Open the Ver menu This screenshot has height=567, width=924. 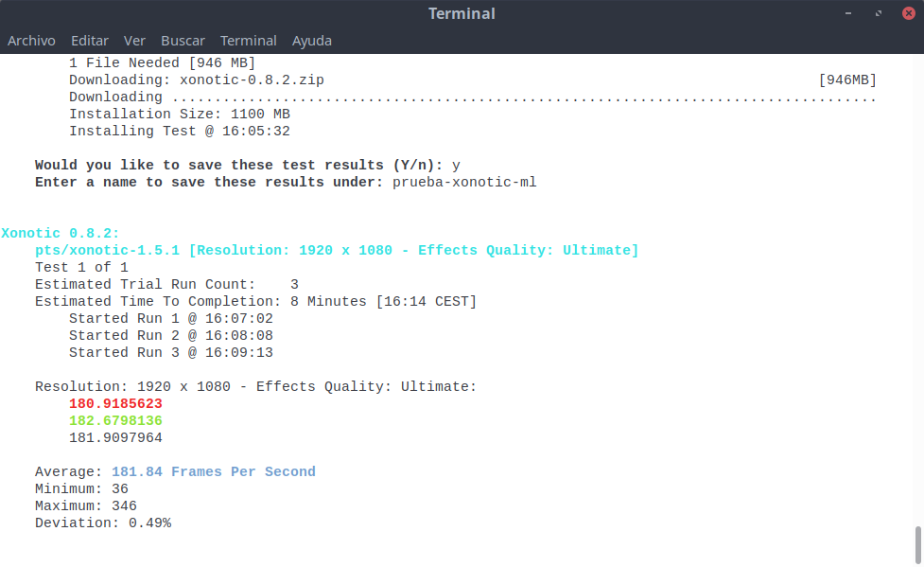(x=134, y=41)
